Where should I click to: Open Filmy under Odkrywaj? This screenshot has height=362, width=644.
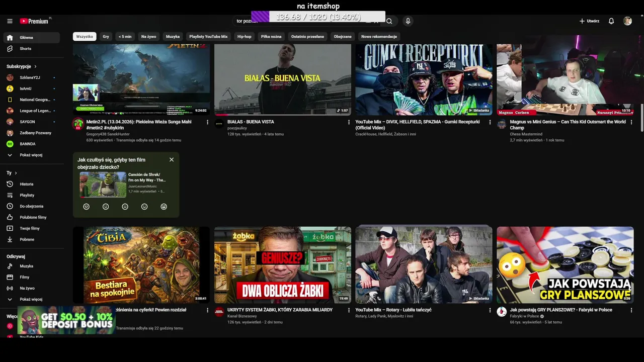pyautogui.click(x=32, y=277)
